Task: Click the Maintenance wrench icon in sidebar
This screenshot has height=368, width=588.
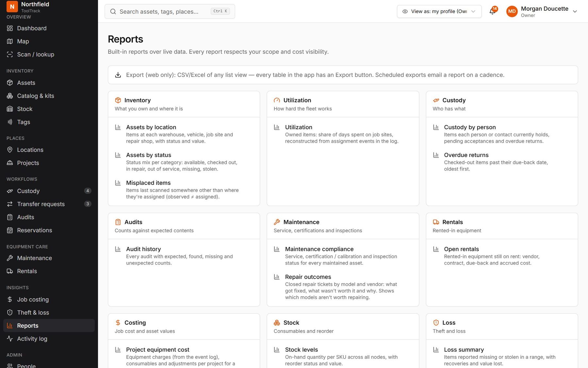Action: tap(10, 258)
